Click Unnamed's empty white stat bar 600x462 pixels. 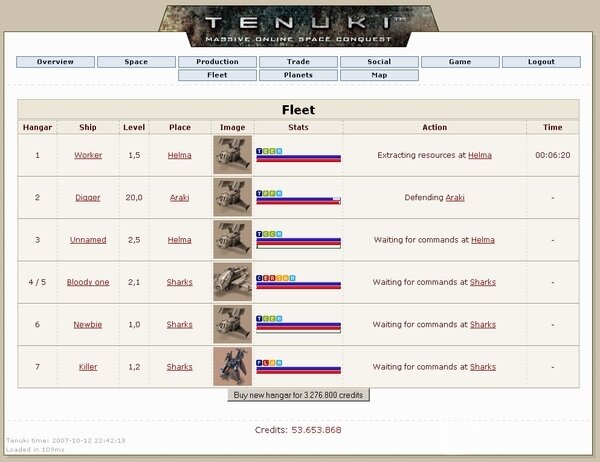[298, 247]
